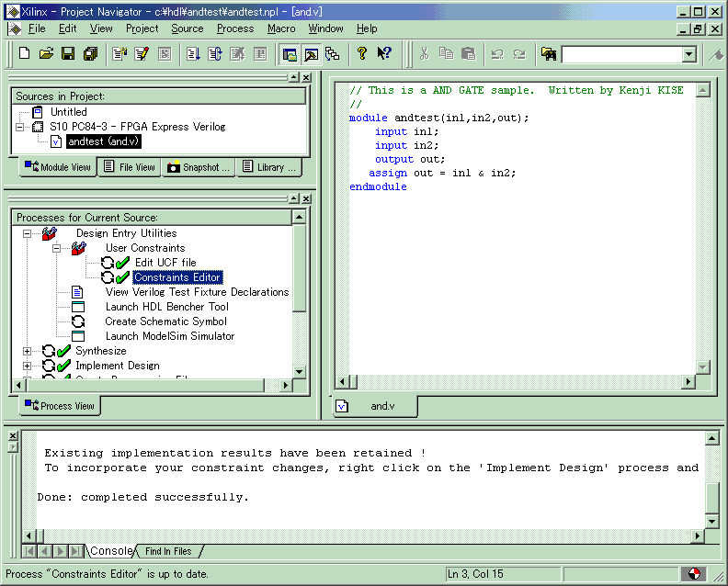Close the Sources in Project pane
The height and width of the screenshot is (586, 728).
click(306, 77)
